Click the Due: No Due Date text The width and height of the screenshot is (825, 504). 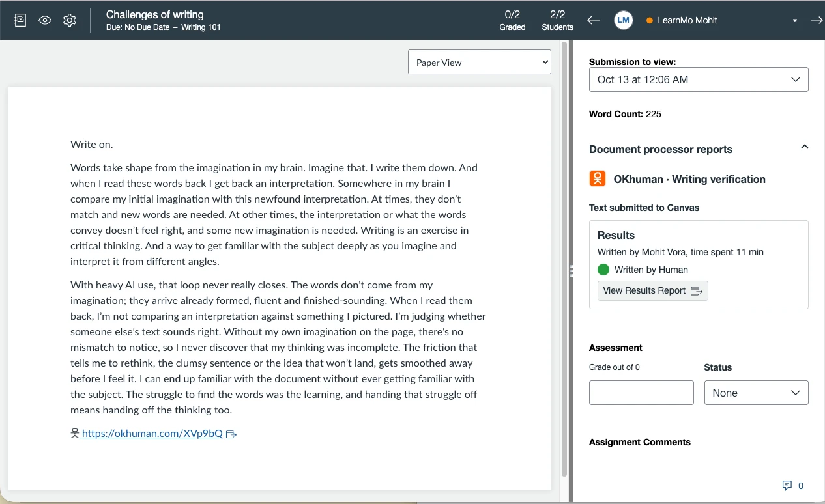[x=137, y=27]
